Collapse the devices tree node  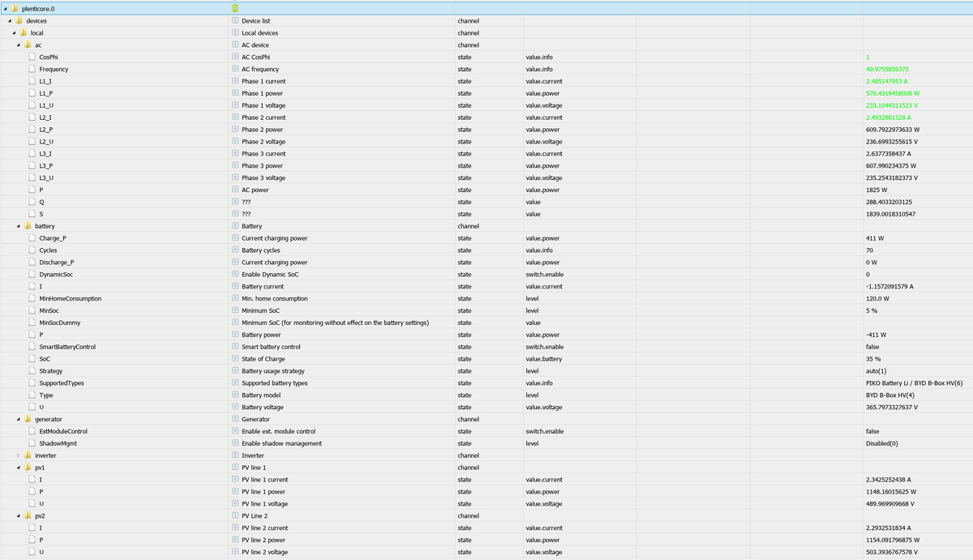click(x=9, y=20)
